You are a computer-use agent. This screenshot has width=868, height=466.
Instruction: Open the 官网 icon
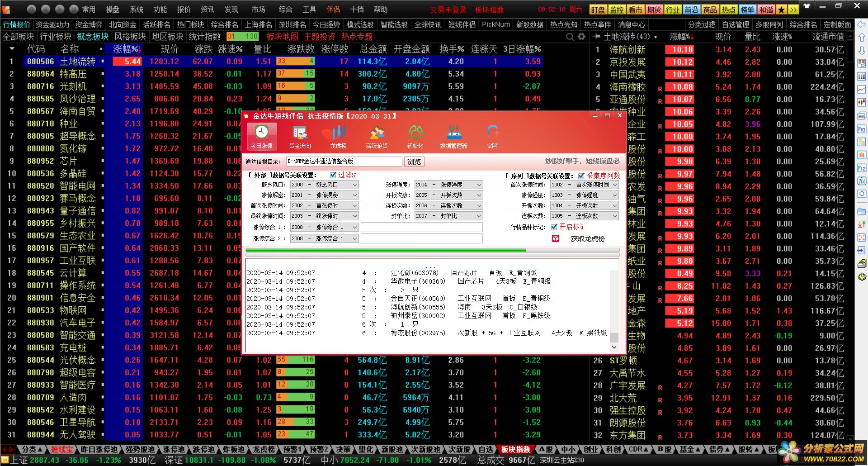(x=492, y=136)
